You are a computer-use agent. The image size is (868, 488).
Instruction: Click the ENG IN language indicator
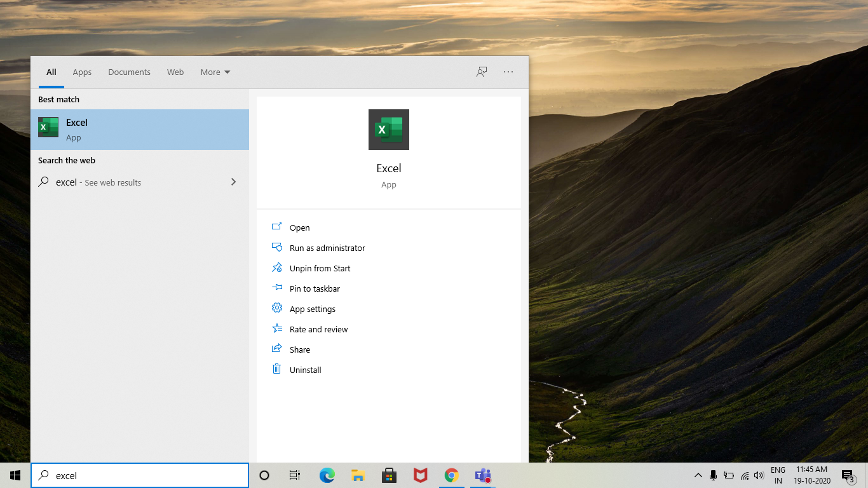(778, 475)
